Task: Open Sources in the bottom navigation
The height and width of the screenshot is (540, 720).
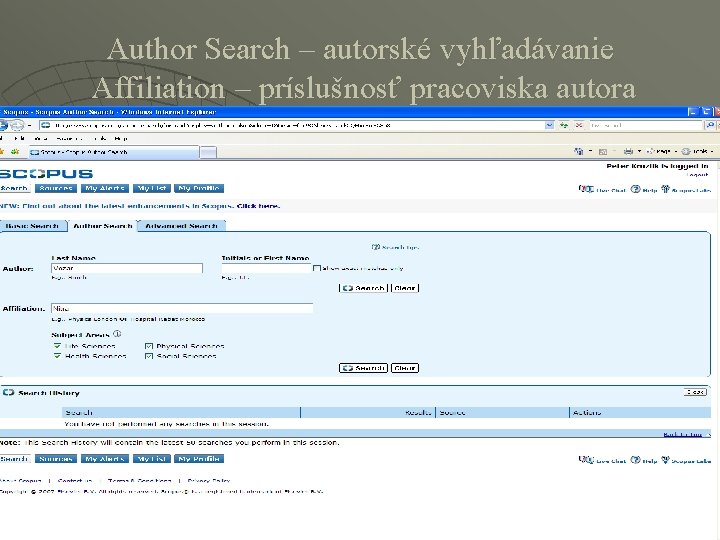Action: (x=56, y=459)
